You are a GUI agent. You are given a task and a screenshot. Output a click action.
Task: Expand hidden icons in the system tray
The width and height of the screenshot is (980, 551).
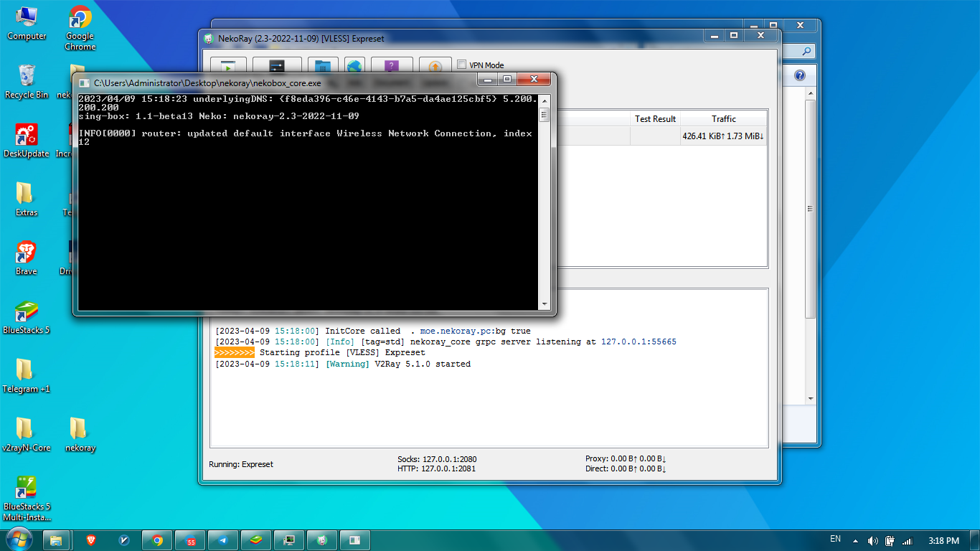855,540
